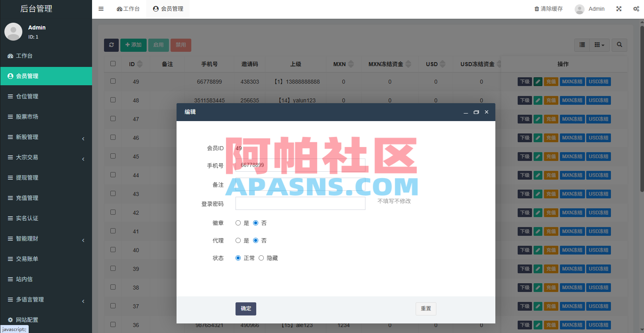Set 状态 to 隐藏
Screen dimensions: 644x333
(261, 258)
